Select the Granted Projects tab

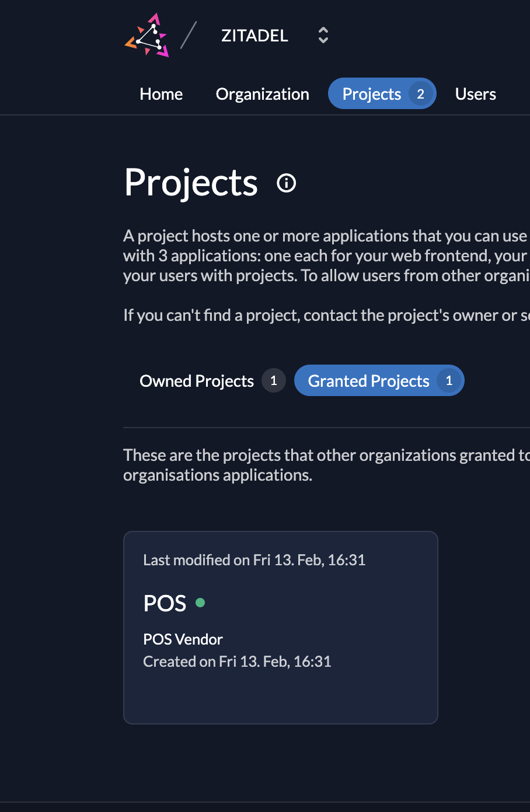368,381
